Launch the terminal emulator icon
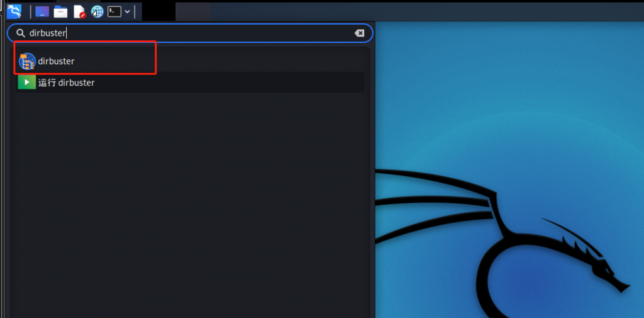The height and width of the screenshot is (318, 644). [114, 11]
